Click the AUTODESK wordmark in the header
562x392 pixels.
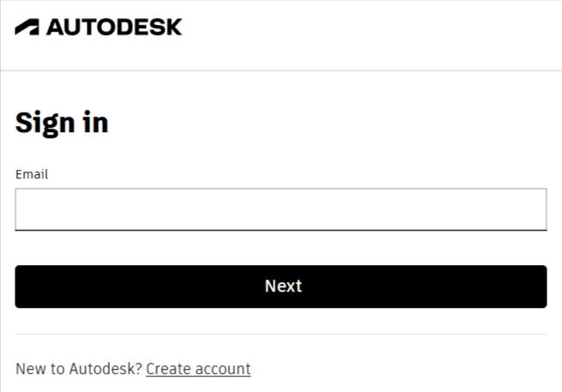[114, 27]
